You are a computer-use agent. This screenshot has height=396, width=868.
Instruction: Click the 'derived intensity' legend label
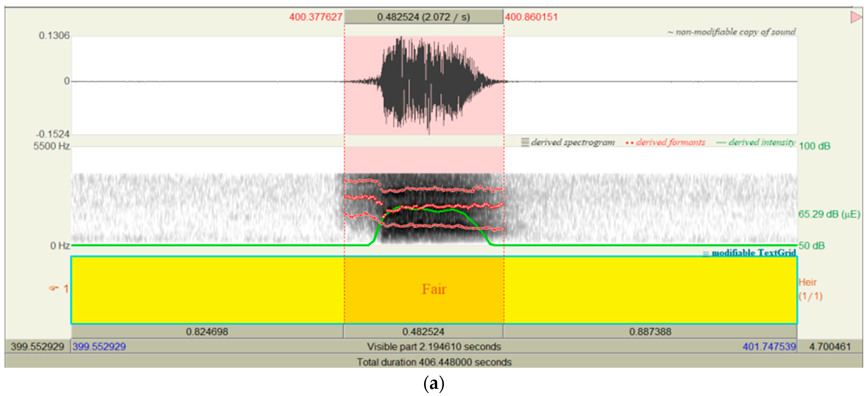762,143
